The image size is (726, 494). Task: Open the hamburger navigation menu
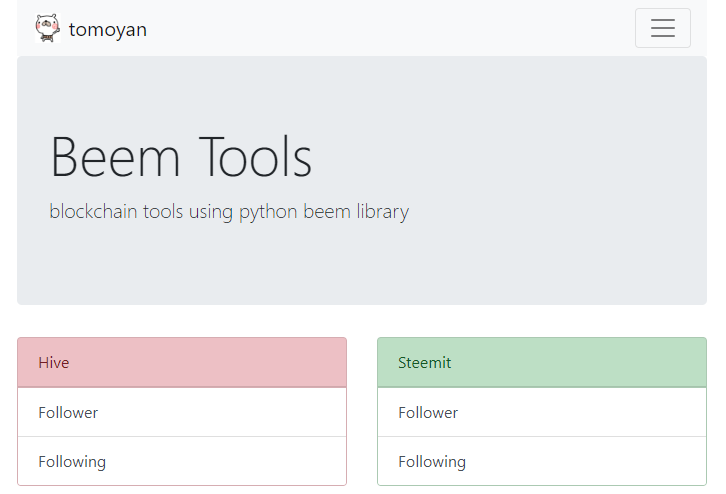(x=663, y=28)
